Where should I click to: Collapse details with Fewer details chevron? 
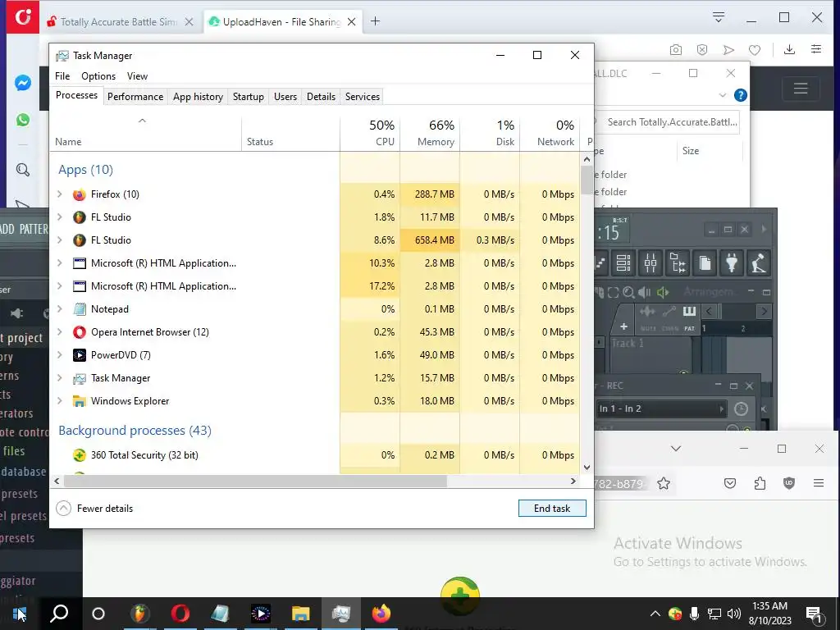(63, 508)
